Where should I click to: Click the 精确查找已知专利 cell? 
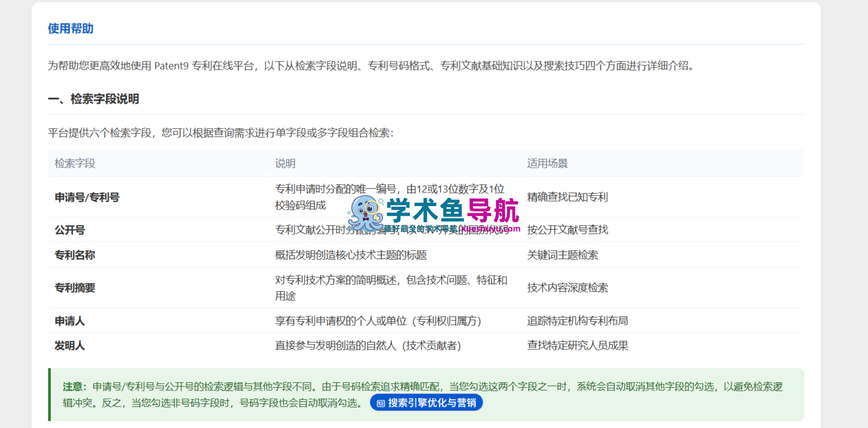(x=662, y=197)
